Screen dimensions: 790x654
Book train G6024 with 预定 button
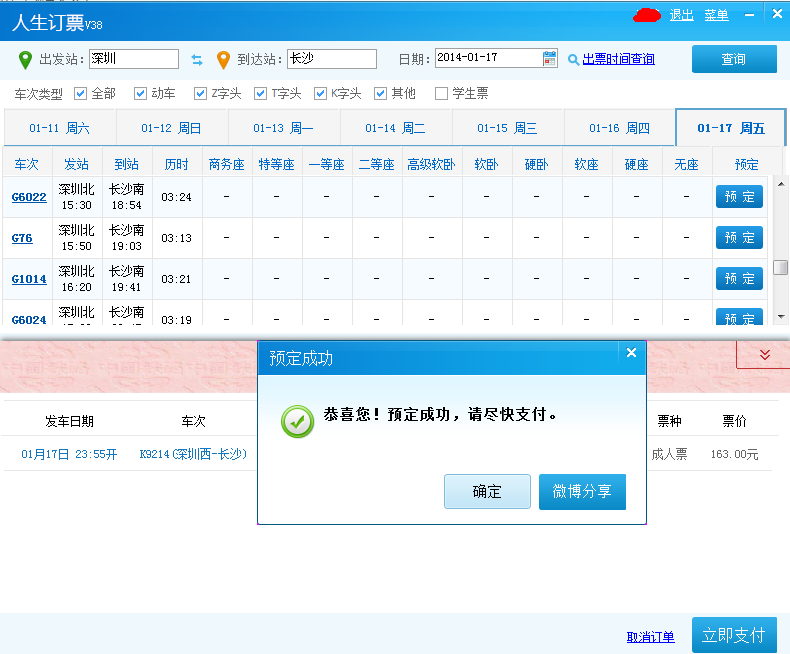[x=739, y=316]
